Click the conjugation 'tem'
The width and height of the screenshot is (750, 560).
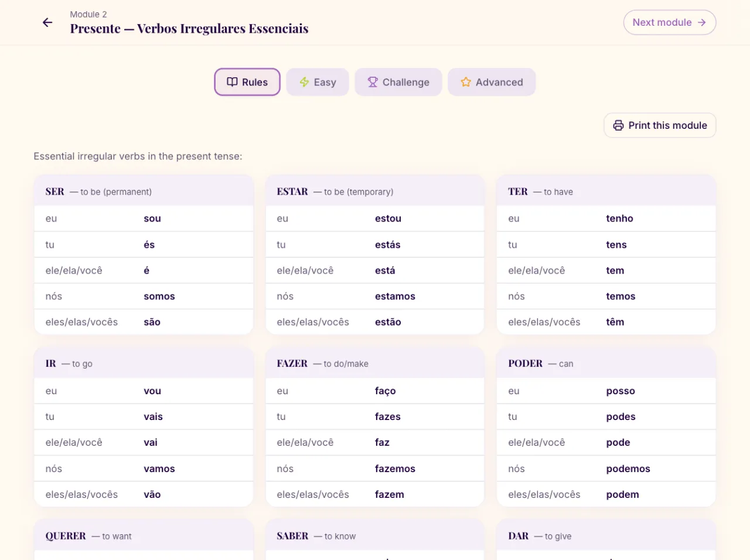coord(615,271)
